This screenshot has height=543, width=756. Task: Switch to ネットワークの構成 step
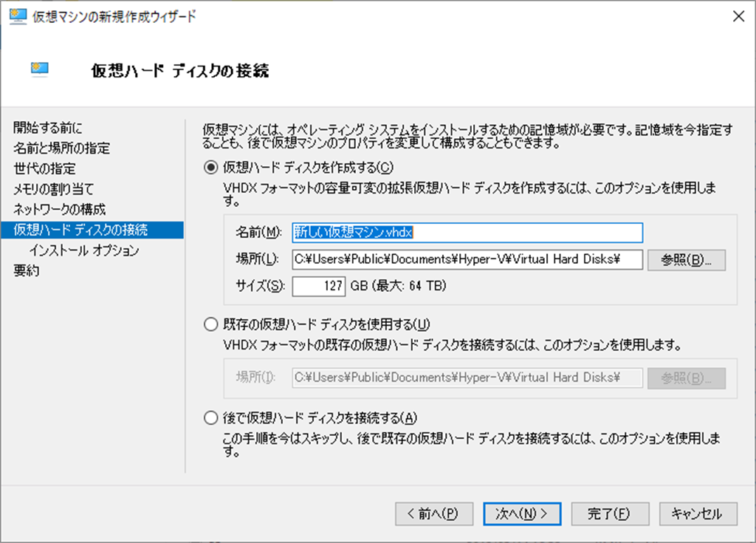[x=59, y=209]
